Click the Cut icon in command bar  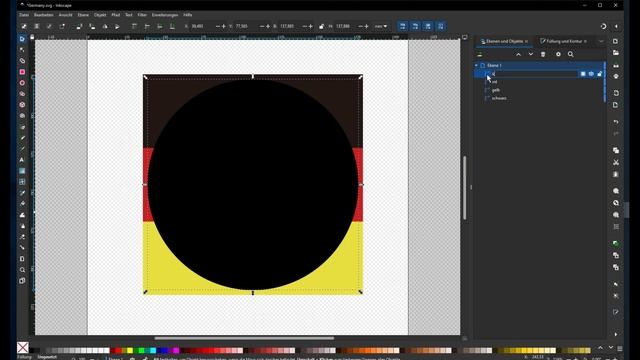[x=616, y=162]
